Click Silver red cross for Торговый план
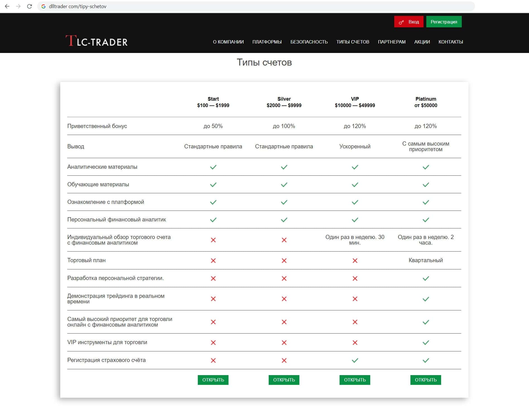This screenshot has height=420, width=529. pyautogui.click(x=284, y=260)
